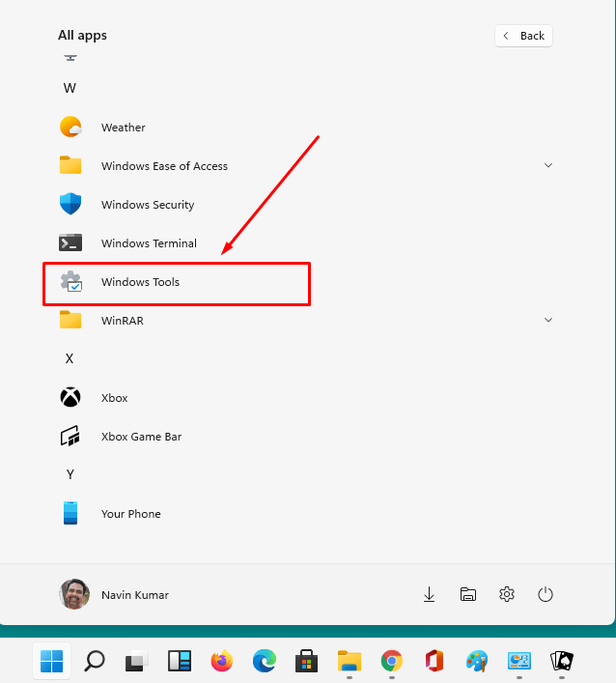The image size is (616, 683).
Task: Open File Explorer from the taskbar
Action: click(350, 661)
